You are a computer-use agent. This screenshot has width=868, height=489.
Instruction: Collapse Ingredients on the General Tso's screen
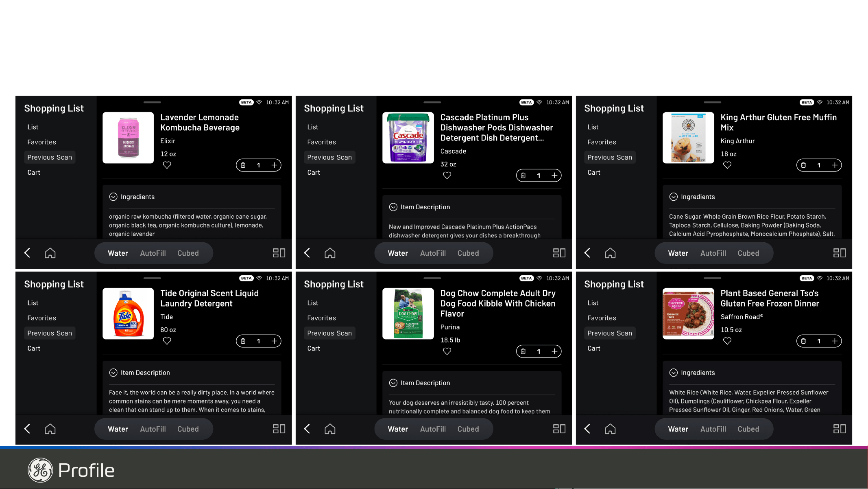pos(674,373)
